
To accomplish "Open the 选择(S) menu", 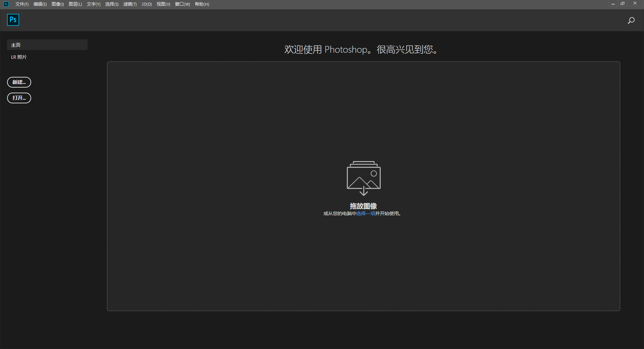I will pos(112,4).
